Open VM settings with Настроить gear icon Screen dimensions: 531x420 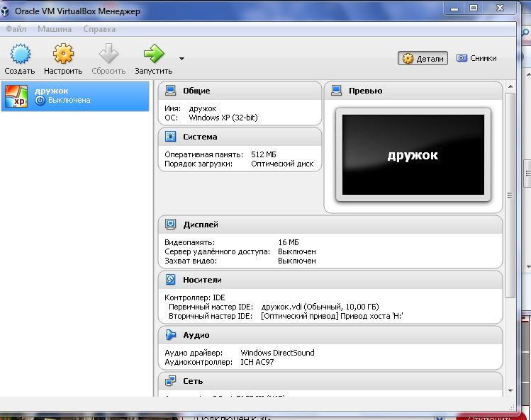click(x=63, y=54)
